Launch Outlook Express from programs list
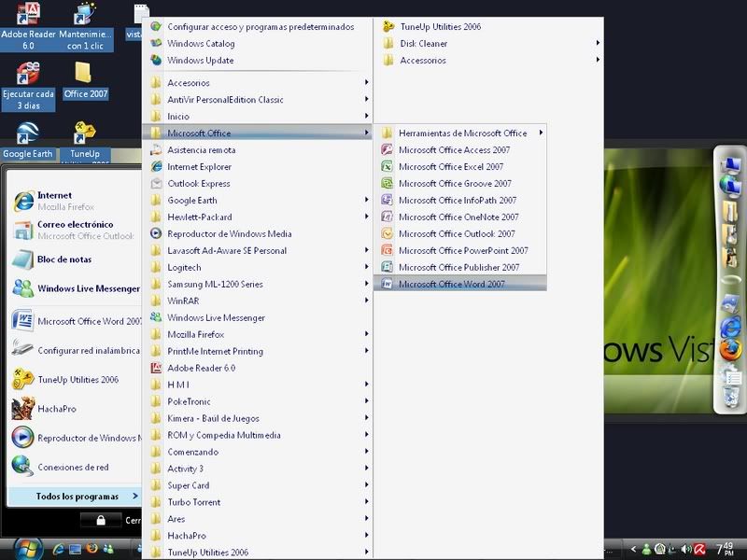This screenshot has width=747, height=560. [x=258, y=183]
